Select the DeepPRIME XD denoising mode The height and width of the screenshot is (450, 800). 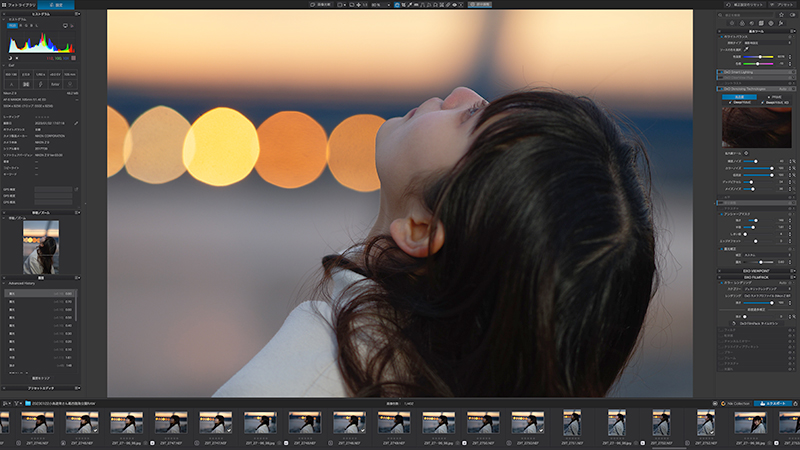776,103
